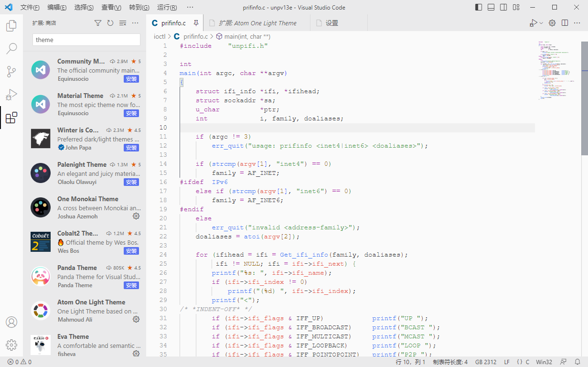Click the VS Code logo in the title bar
Image resolution: width=588 pixels, height=367 pixels.
(8, 7)
